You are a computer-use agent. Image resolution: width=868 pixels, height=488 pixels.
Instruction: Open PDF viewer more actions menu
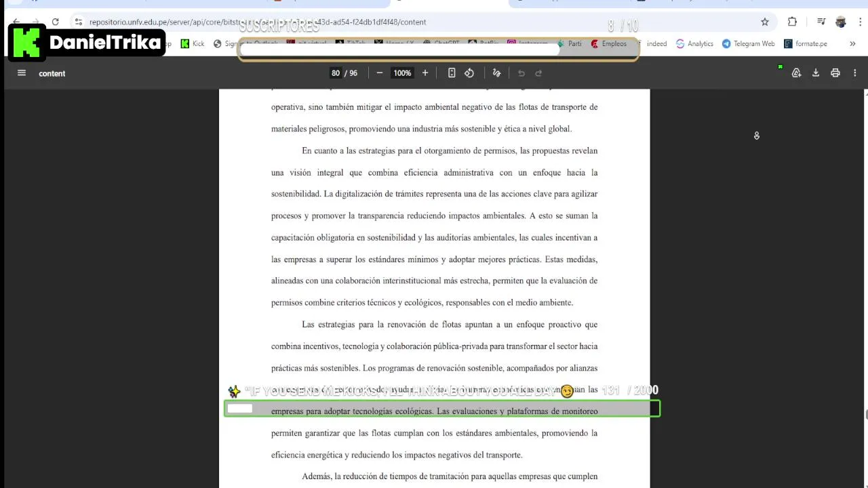tap(855, 73)
